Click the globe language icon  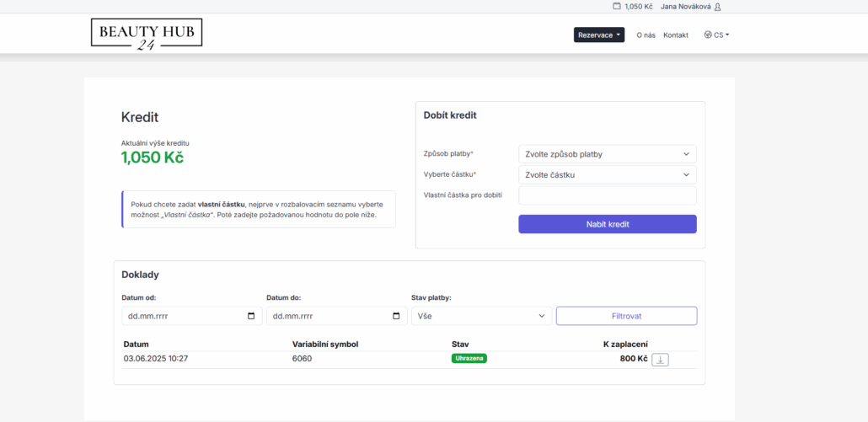click(708, 35)
